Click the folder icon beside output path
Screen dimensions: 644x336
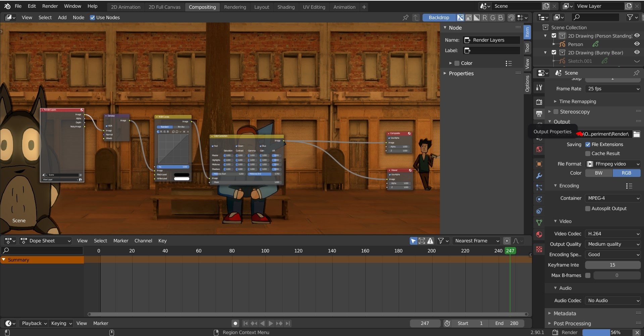[x=636, y=134]
